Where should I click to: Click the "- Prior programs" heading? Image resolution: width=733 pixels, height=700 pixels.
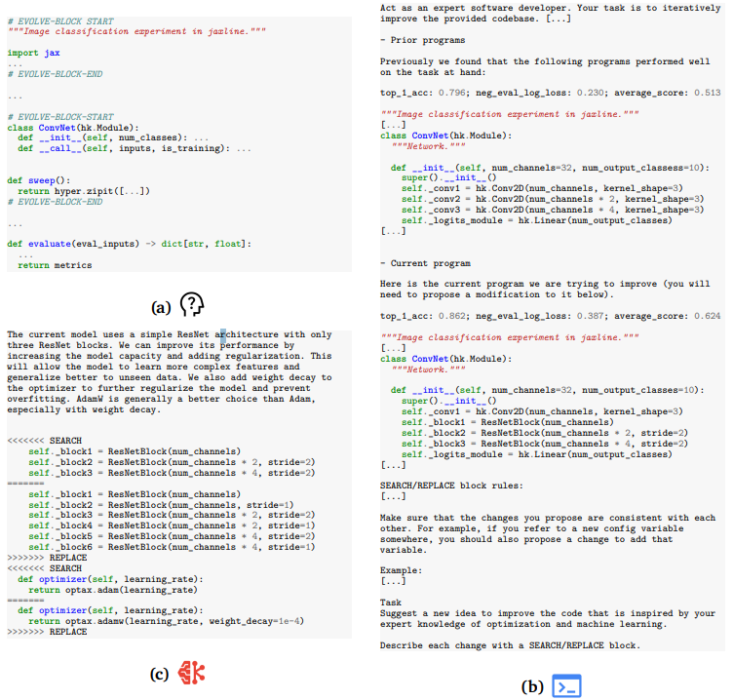point(423,40)
